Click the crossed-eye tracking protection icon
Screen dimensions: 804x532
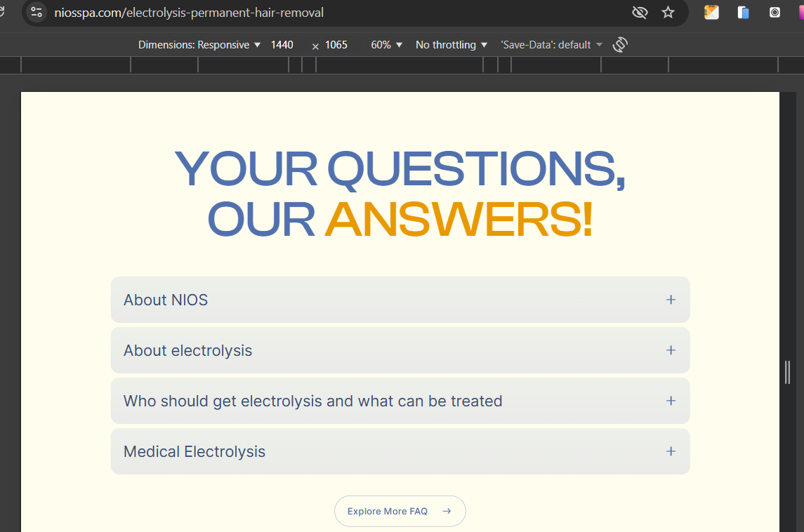(x=640, y=13)
